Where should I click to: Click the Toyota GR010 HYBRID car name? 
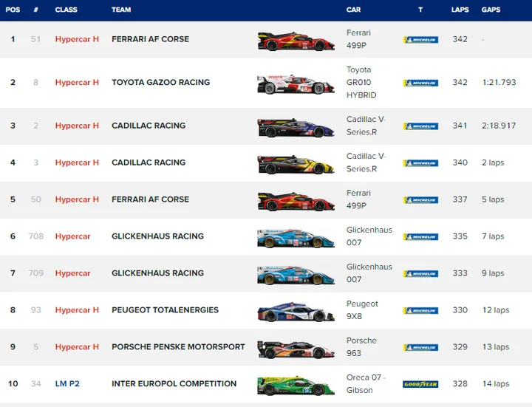pos(361,83)
